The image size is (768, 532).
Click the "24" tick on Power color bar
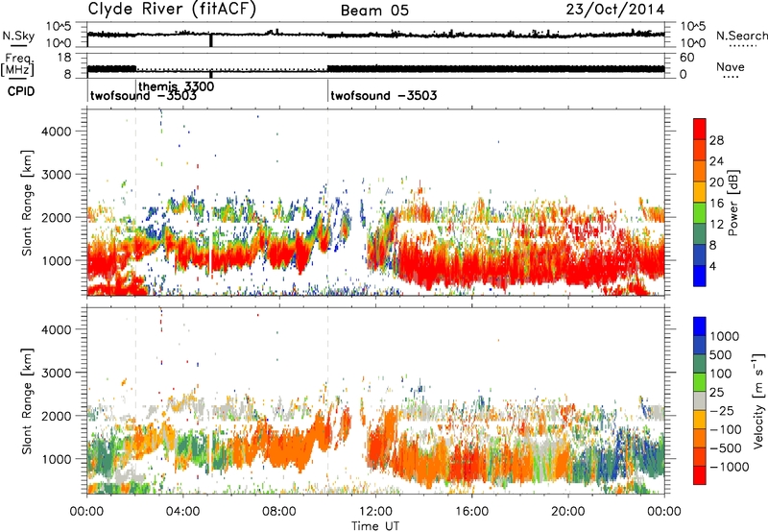[x=716, y=161]
